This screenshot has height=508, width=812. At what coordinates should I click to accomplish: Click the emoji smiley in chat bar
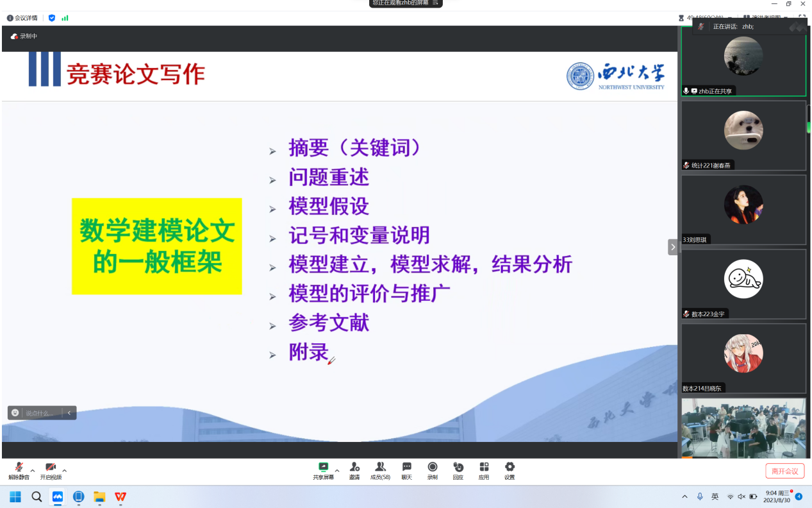[15, 413]
